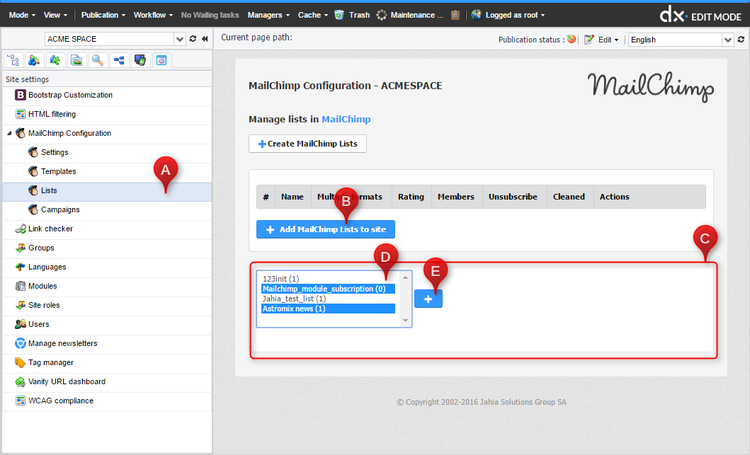
Task: Click the Create MailChimp Lists button
Action: pyautogui.click(x=308, y=144)
